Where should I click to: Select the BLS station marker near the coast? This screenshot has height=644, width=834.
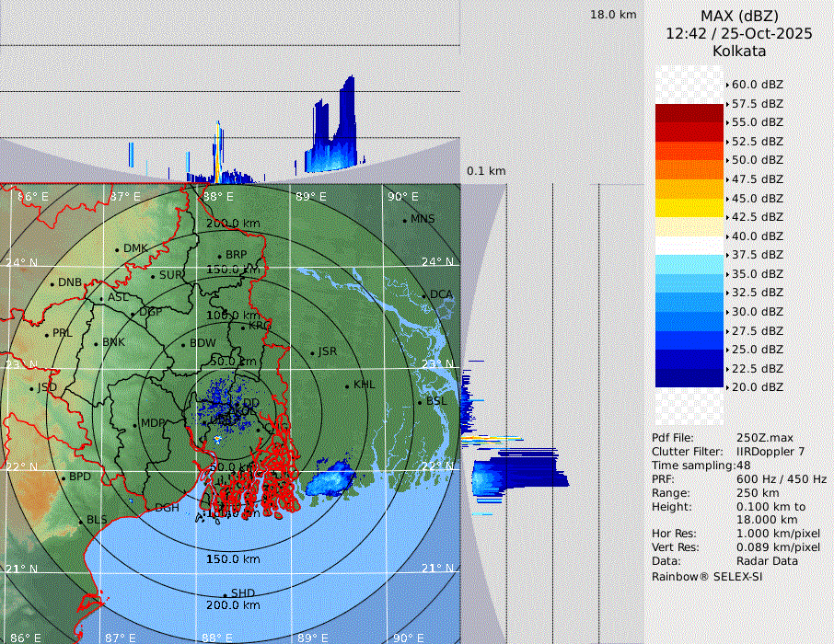tap(81, 521)
